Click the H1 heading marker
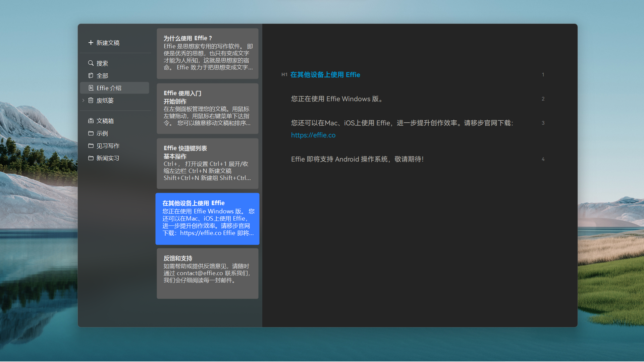 [284, 75]
